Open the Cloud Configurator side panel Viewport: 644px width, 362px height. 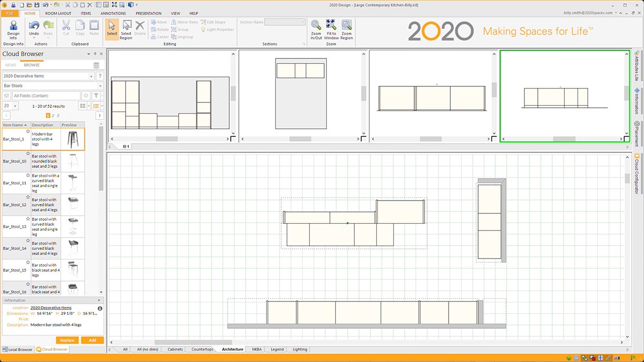(x=637, y=173)
